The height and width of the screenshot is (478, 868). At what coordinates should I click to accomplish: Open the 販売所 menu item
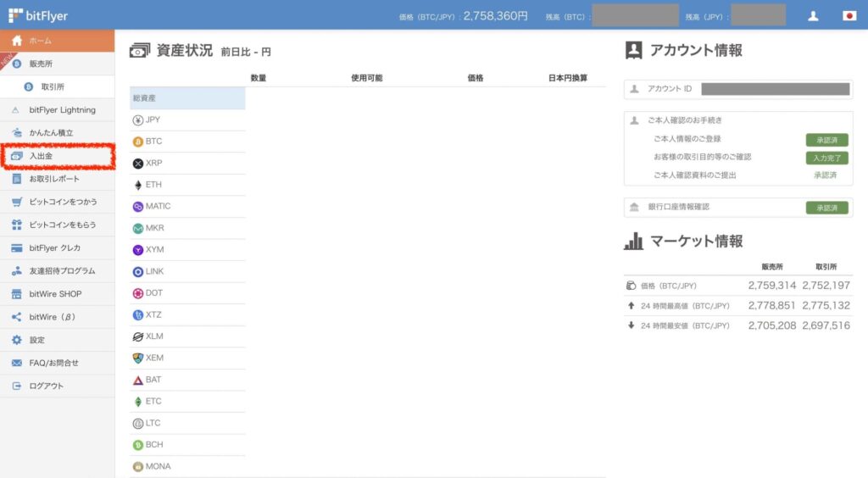point(58,64)
